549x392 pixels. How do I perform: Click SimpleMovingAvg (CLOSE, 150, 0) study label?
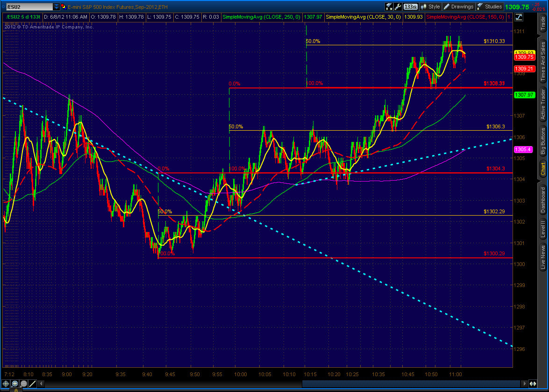(x=465, y=17)
